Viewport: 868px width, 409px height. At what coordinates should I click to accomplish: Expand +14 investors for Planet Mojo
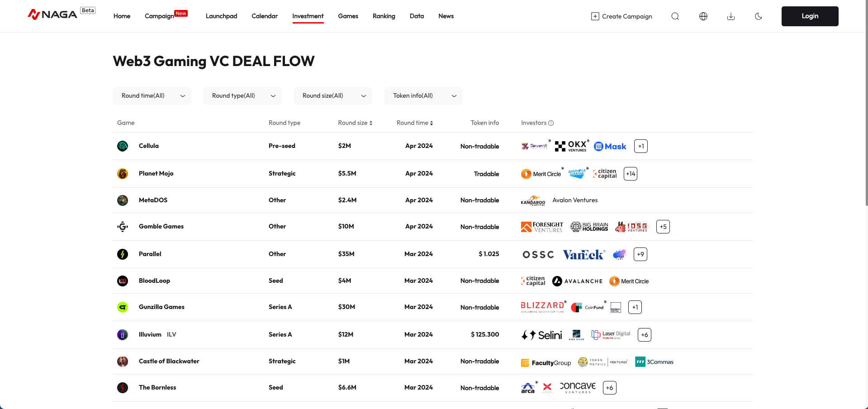point(631,174)
